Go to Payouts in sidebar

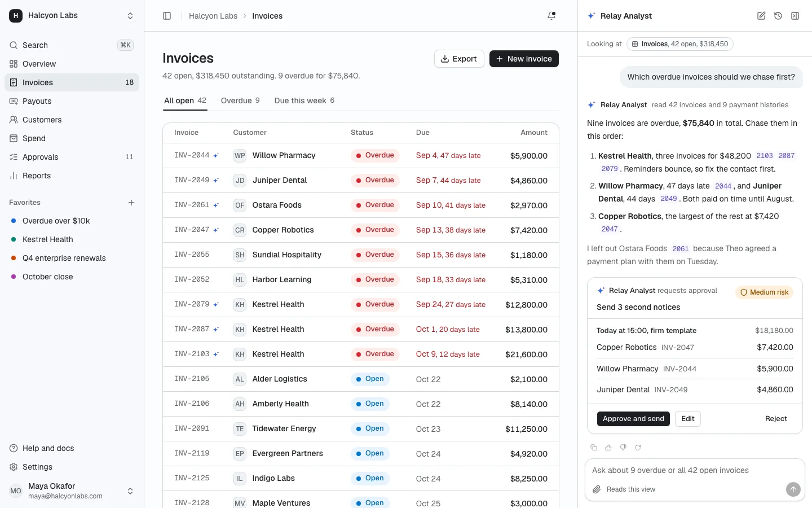click(72, 101)
